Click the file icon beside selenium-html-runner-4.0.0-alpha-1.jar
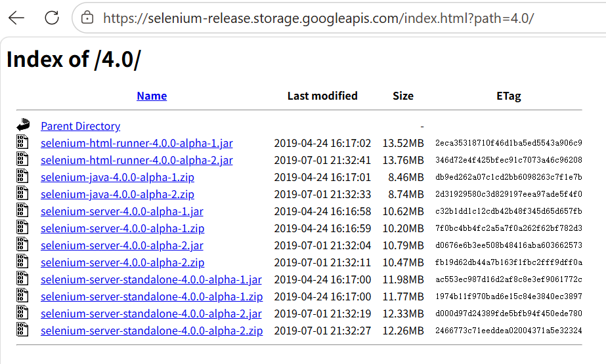The height and width of the screenshot is (364, 606). pyautogui.click(x=23, y=142)
